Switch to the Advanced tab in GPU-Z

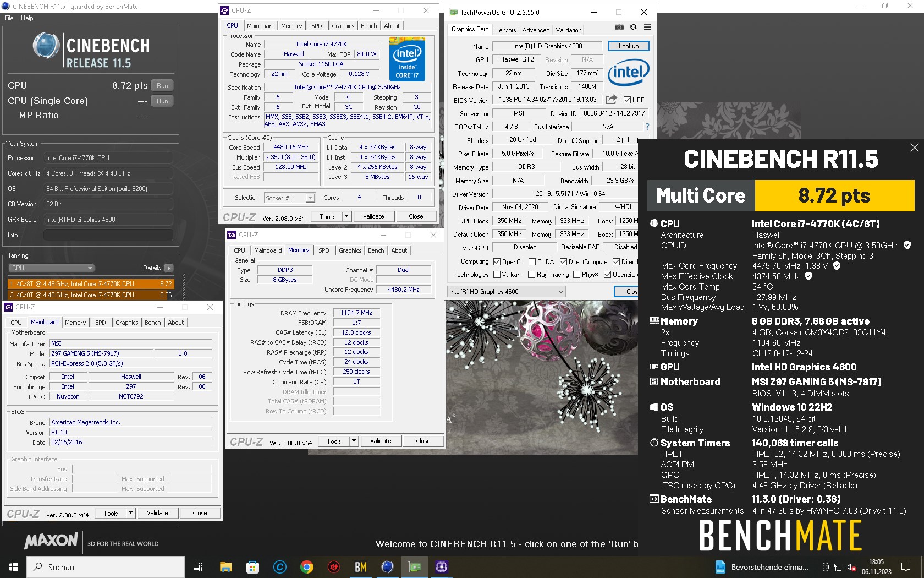click(x=536, y=30)
